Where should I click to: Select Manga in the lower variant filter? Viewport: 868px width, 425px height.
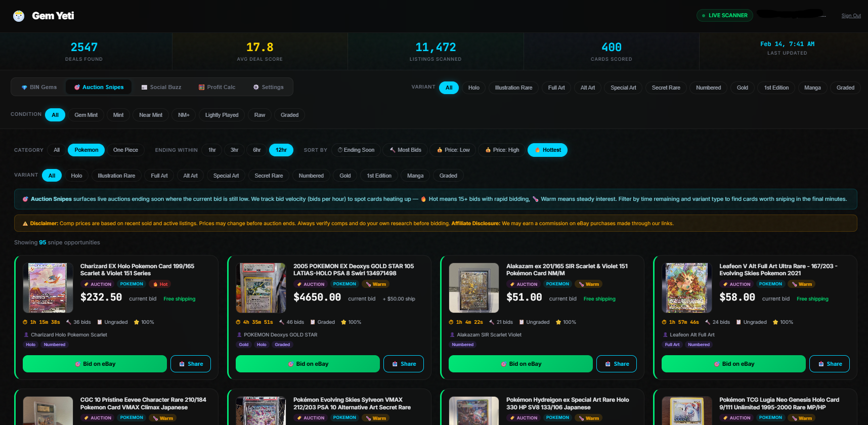pyautogui.click(x=415, y=176)
